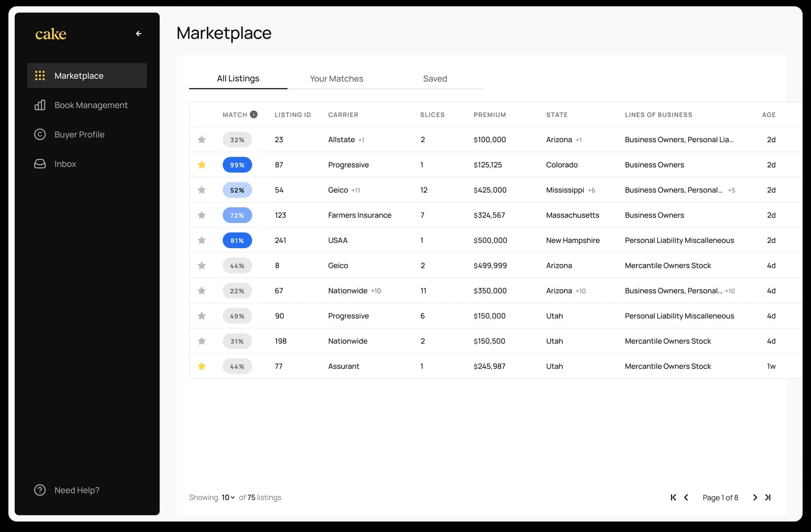Switch to the Saved tab
The width and height of the screenshot is (811, 532).
tap(435, 79)
